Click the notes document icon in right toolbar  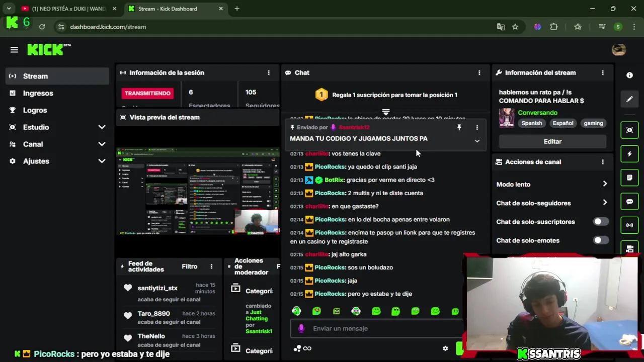click(629, 178)
